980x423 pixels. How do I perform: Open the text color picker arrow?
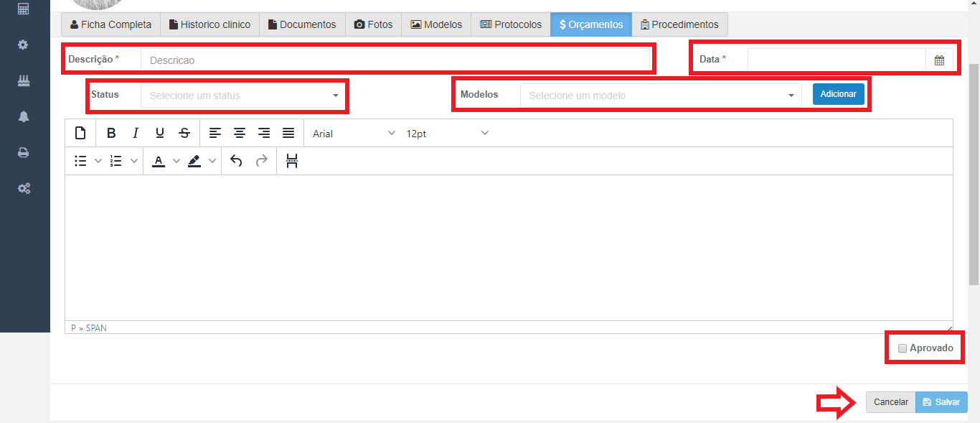[176, 161]
